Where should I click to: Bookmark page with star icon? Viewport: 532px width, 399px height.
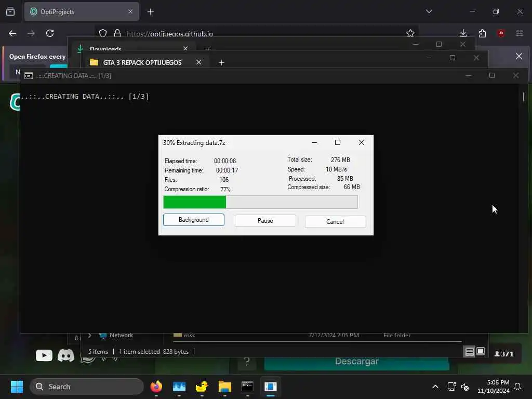[410, 33]
